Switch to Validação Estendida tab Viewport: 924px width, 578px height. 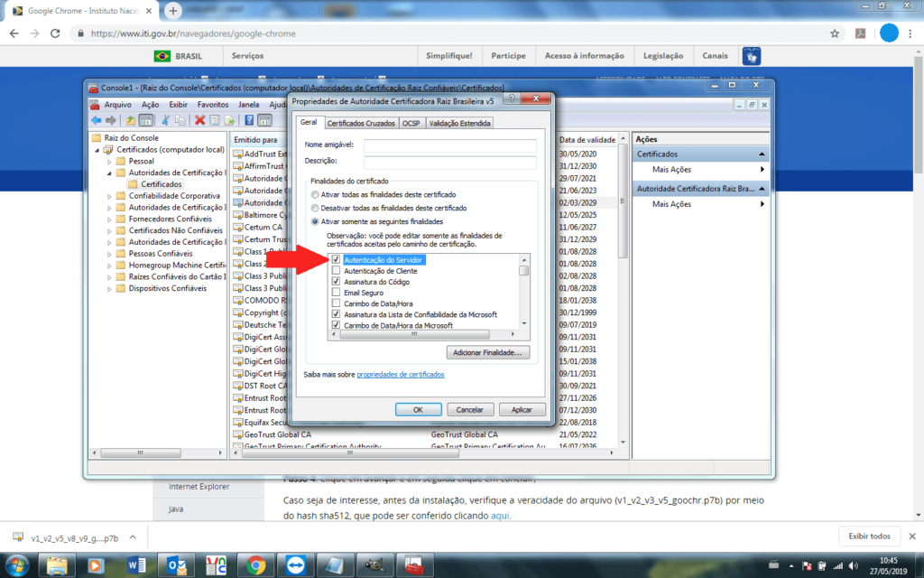coord(459,123)
